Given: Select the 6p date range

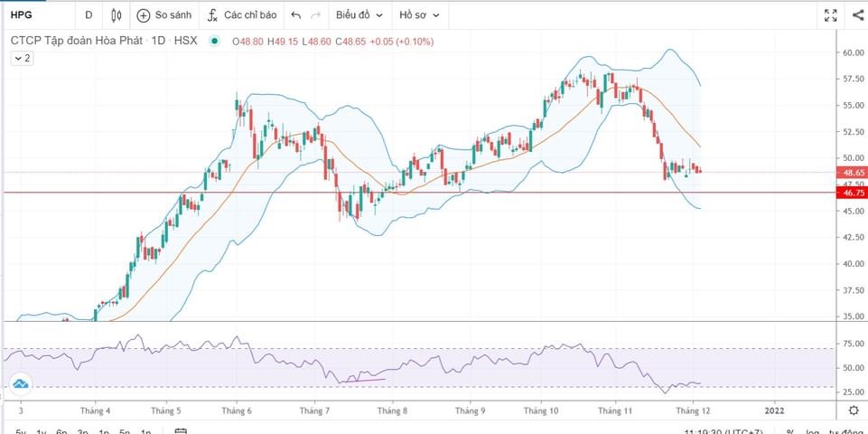Looking at the screenshot, I should (62, 431).
